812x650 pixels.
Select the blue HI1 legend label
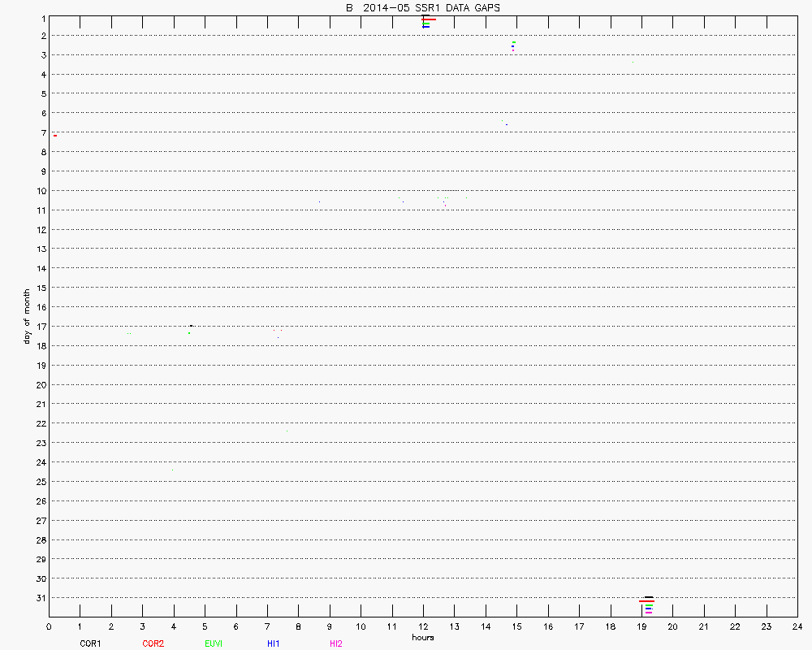274,643
